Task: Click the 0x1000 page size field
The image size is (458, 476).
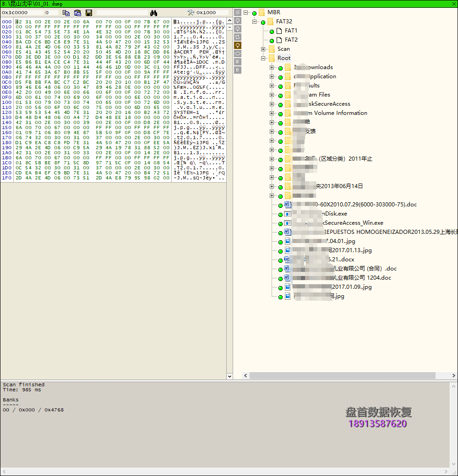Action: click(x=212, y=12)
